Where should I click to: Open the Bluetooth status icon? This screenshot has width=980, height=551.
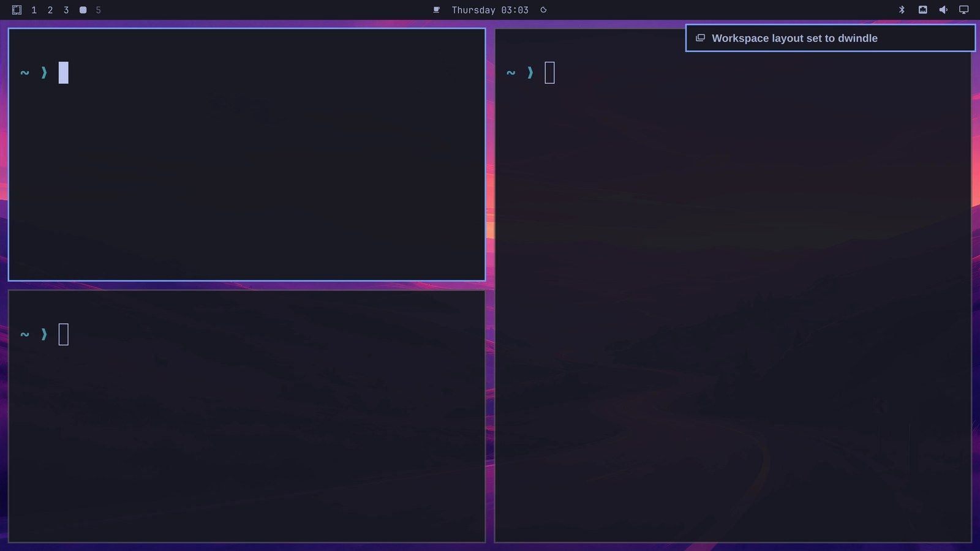(x=902, y=10)
